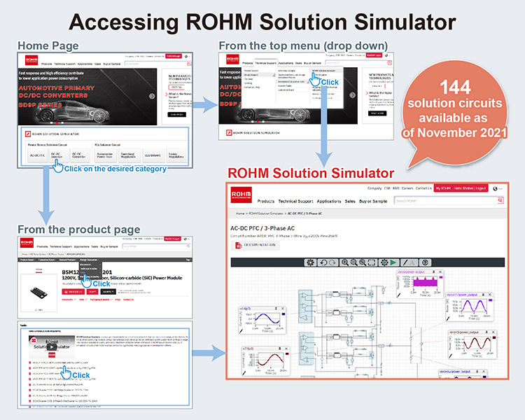Open simulation settings gear beside the run button

pyautogui.click(x=384, y=262)
